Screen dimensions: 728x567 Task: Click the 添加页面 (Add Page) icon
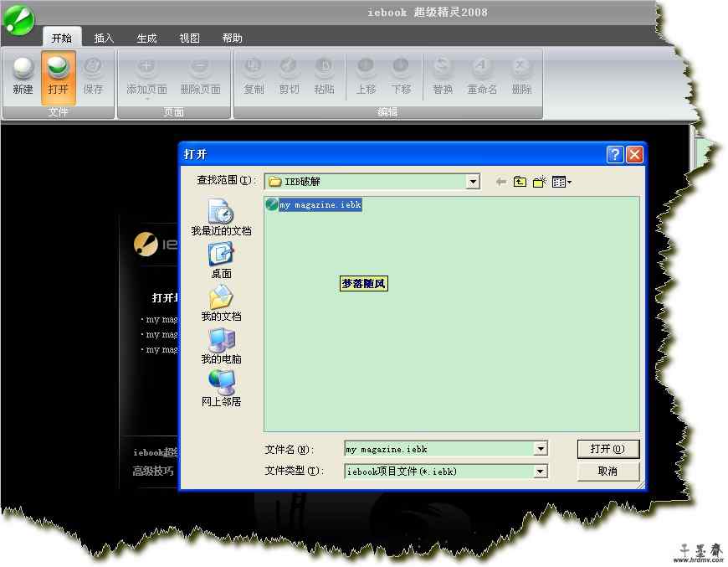point(146,75)
